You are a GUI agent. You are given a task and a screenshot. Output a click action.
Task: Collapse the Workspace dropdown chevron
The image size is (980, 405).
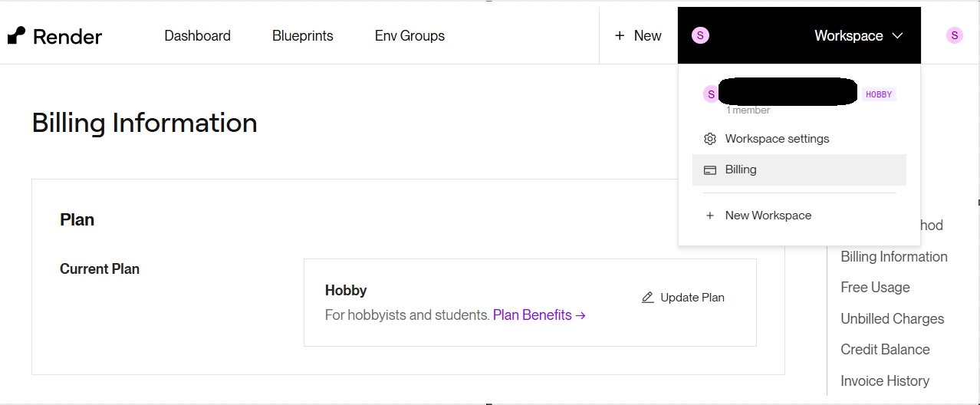point(898,36)
